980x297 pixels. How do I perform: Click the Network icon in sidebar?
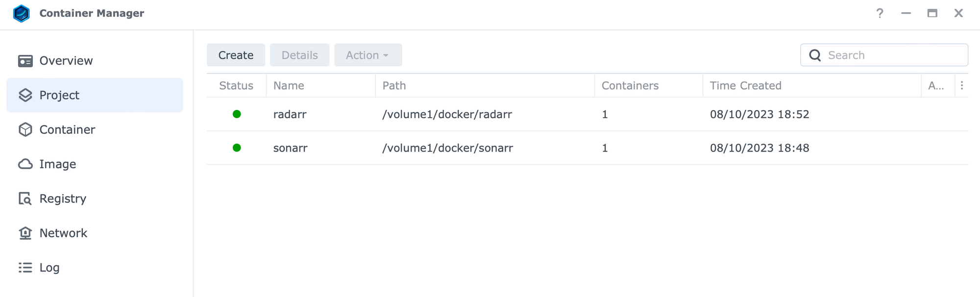point(25,233)
